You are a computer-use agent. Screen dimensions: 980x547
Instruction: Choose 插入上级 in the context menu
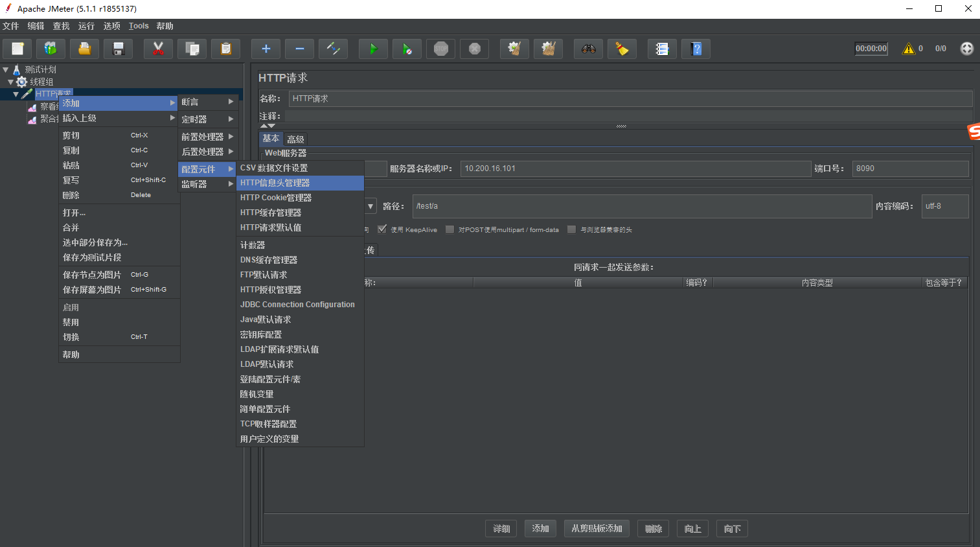(119, 118)
